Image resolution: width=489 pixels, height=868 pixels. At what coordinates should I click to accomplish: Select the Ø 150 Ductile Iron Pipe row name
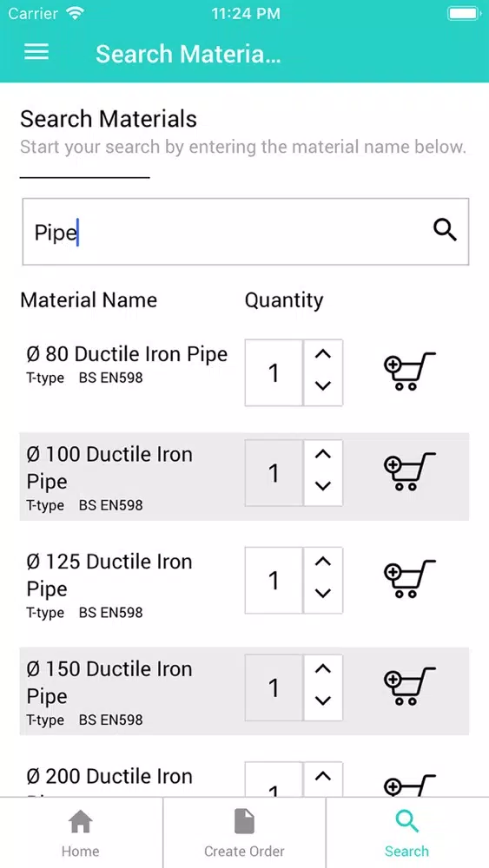[109, 682]
